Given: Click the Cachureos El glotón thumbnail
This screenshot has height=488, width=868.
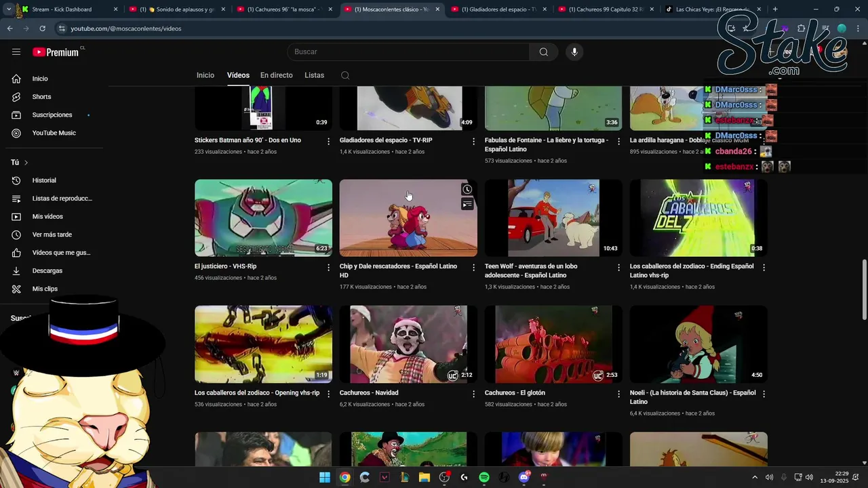Looking at the screenshot, I should (553, 344).
